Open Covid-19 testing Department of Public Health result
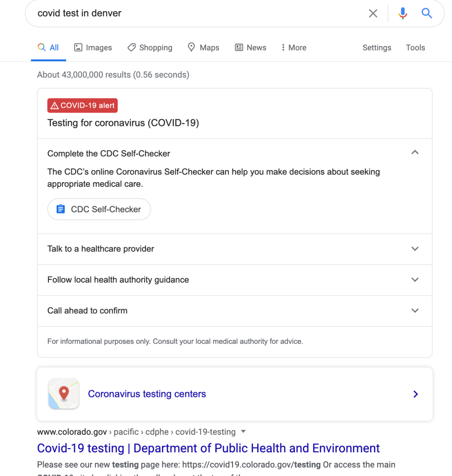Image resolution: width=452 pixels, height=476 pixels. pos(208,448)
